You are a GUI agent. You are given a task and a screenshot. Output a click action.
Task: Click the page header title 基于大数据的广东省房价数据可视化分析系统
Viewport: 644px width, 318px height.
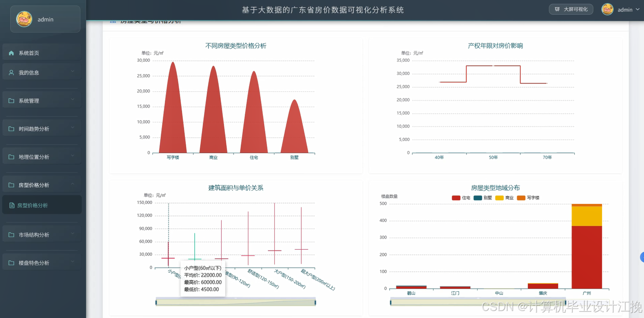coord(323,10)
